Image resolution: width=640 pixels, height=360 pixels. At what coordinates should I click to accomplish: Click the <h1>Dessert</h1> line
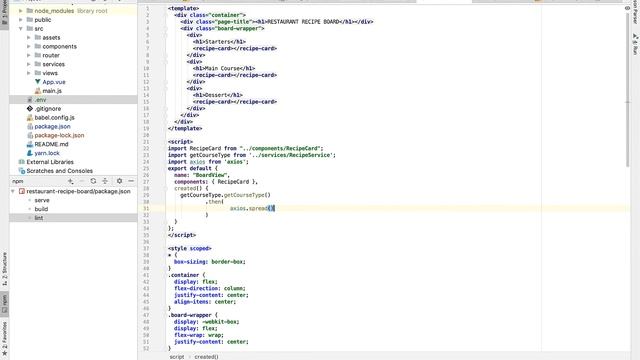(x=218, y=95)
